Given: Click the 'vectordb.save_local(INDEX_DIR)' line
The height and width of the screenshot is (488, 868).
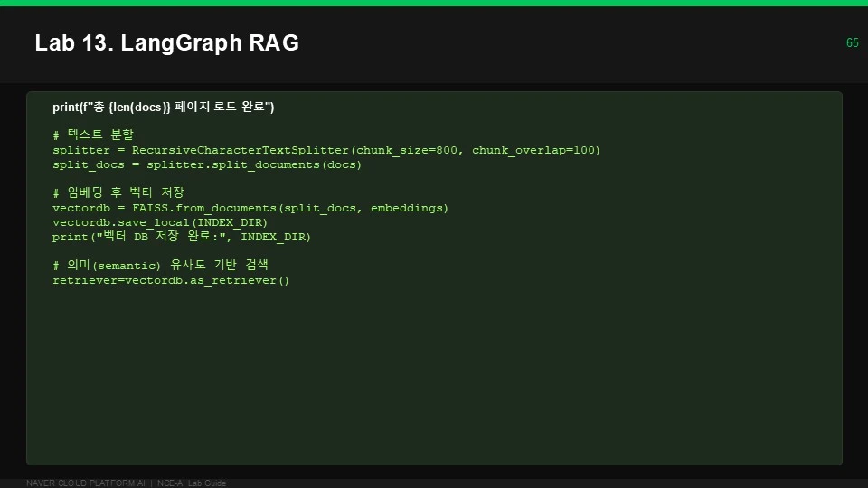Looking at the screenshot, I should [160, 222].
